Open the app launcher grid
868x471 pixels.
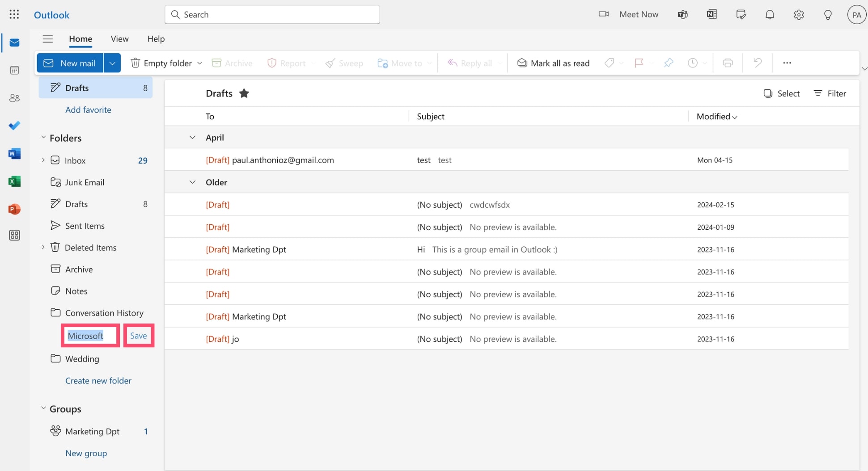(x=14, y=14)
